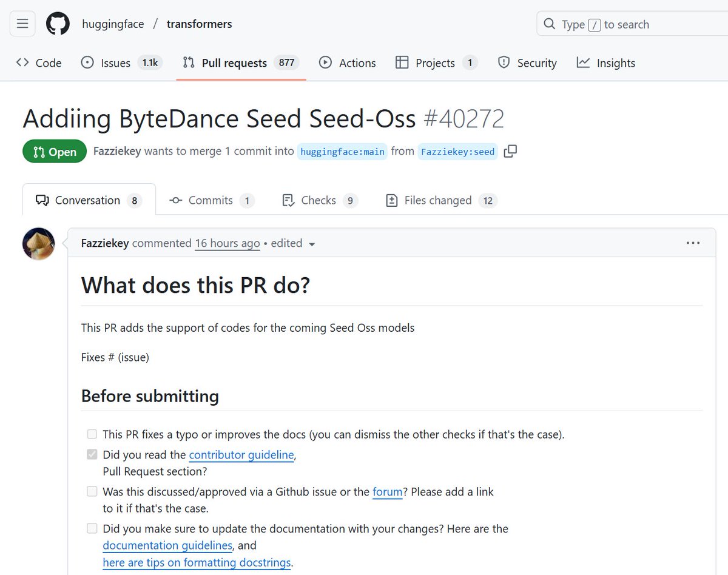Viewport: 728px width, 575px height.
Task: Click the 'Fixes # (issue)' text
Action: tap(115, 357)
